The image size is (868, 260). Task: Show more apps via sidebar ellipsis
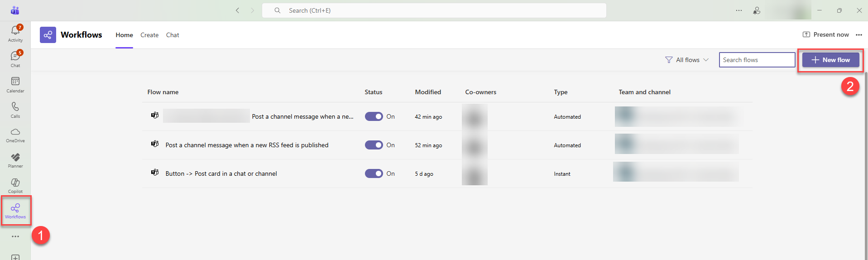(15, 236)
